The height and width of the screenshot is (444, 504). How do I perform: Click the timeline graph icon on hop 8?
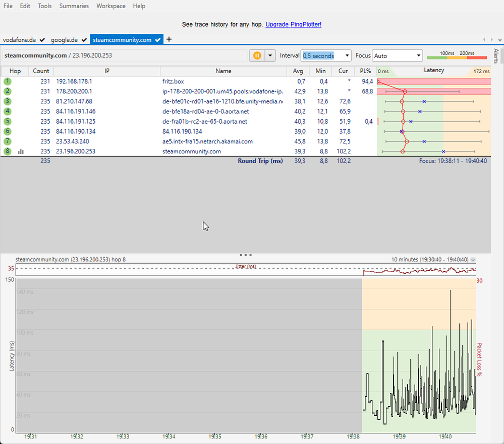tap(21, 151)
